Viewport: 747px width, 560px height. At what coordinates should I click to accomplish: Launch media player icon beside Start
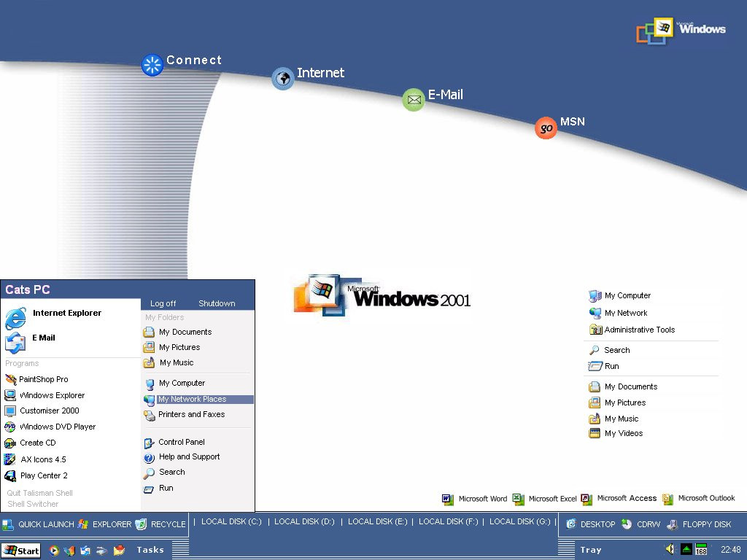coord(54,551)
